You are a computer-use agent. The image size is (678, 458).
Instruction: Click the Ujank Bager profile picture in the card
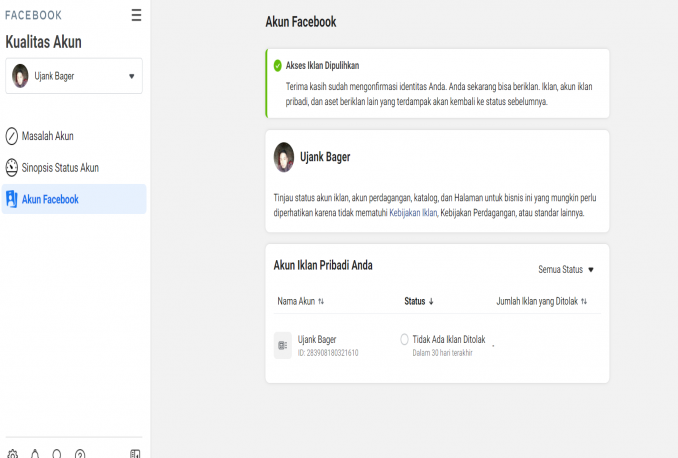click(x=284, y=157)
